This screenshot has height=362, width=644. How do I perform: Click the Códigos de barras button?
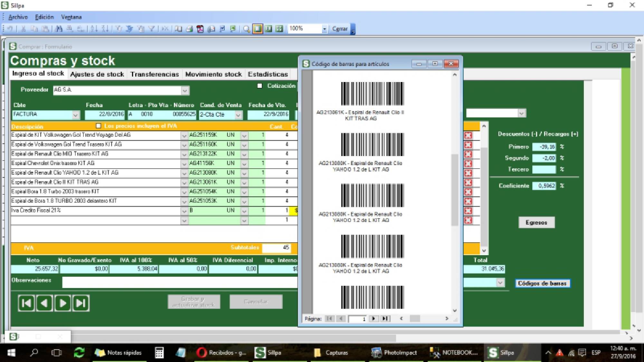(542, 283)
